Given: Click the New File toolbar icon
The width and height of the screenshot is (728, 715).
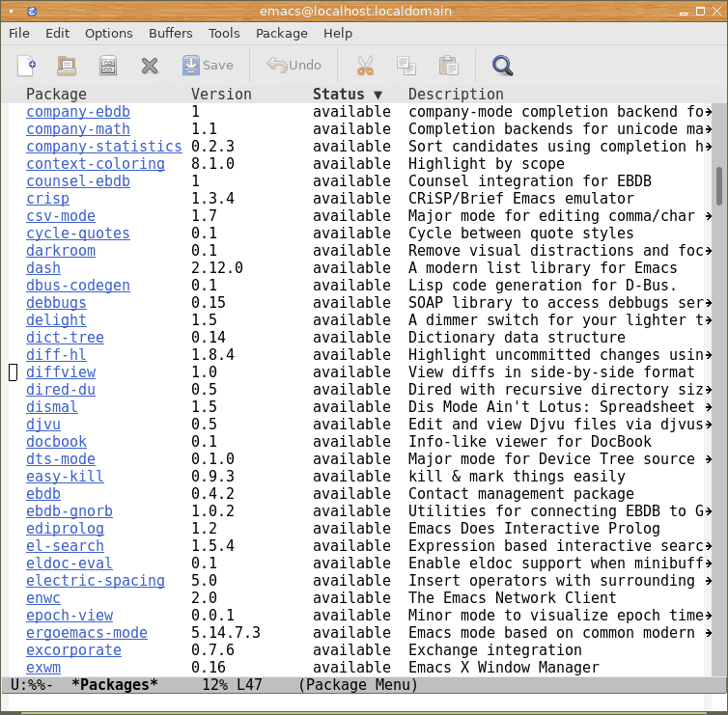Looking at the screenshot, I should click(26, 66).
